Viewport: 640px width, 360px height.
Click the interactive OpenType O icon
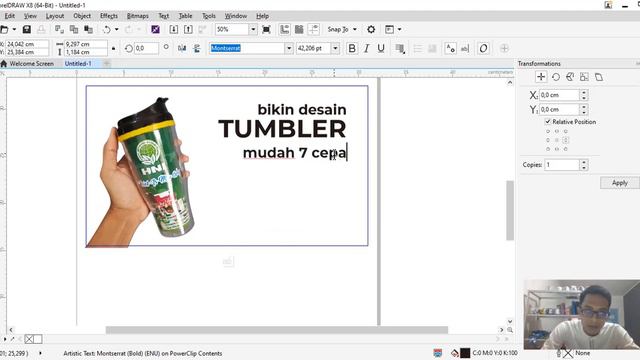click(x=483, y=48)
